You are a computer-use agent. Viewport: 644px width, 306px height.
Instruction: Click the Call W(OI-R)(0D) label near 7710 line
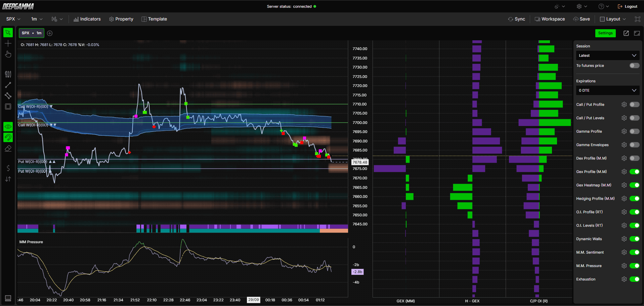point(33,106)
